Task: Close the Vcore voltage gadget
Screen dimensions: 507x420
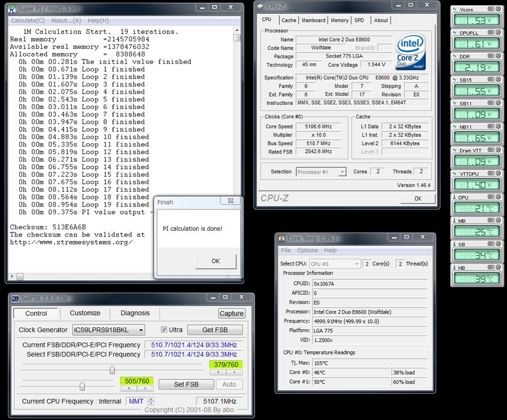Action: click(x=498, y=9)
